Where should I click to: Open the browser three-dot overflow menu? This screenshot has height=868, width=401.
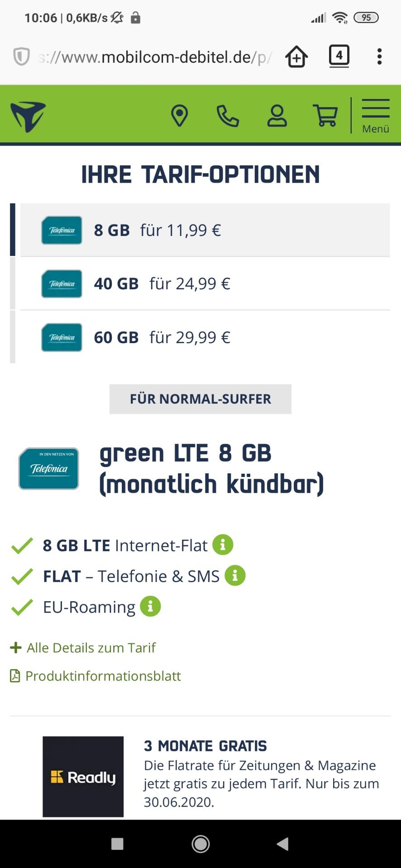[x=379, y=57]
